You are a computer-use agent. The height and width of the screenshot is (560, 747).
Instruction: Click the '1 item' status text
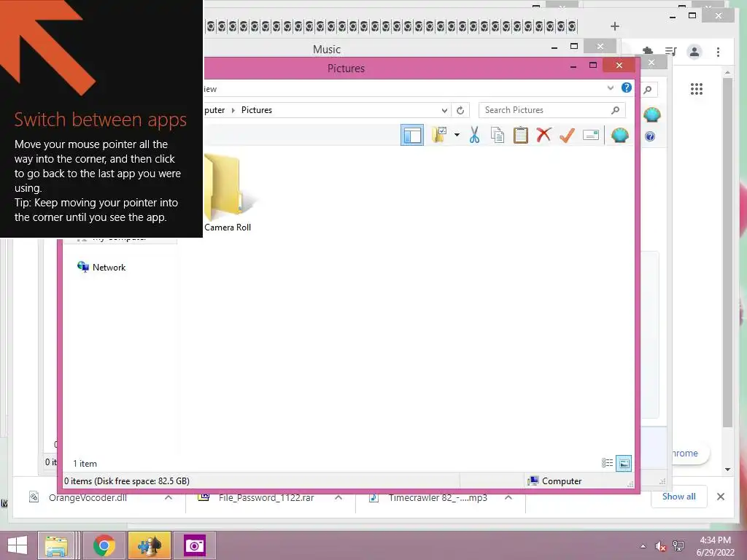point(85,463)
